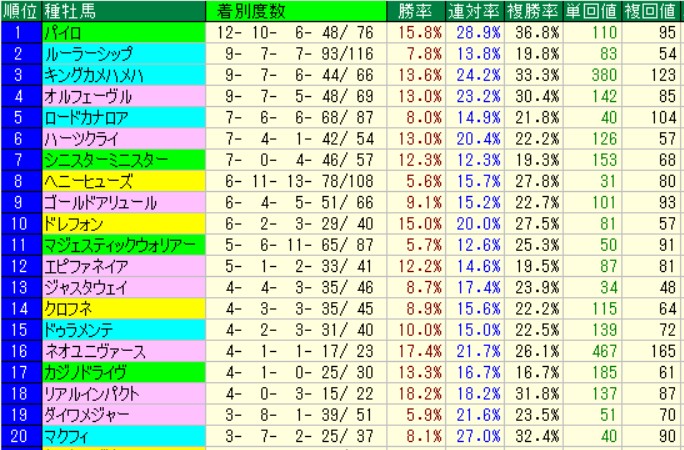684x450 pixels.
Task: Click record 3- 8- 1- 39/ 51
Action: (x=299, y=415)
